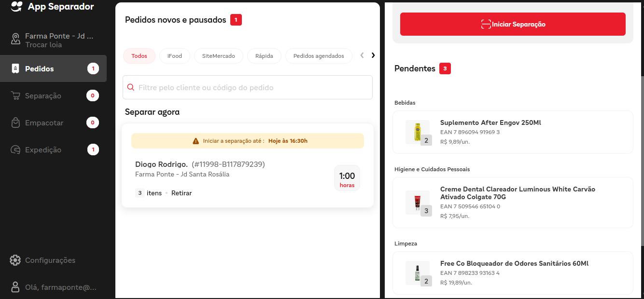644x299 pixels.
Task: Click the user profile icon
Action: point(15,287)
